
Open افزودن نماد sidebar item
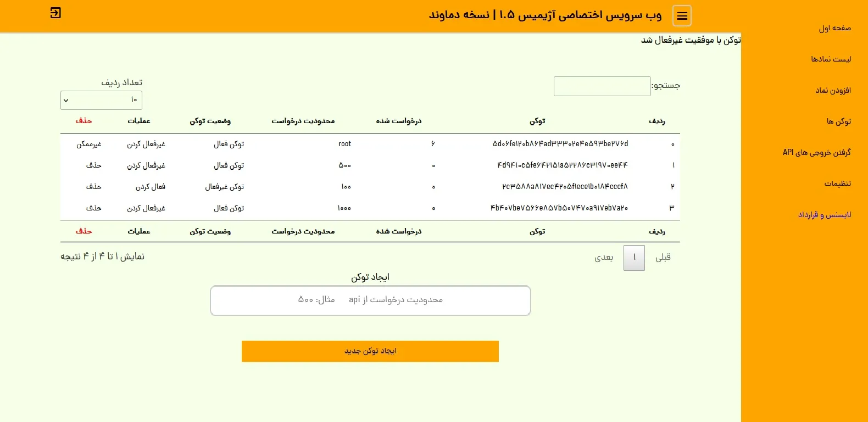coord(833,91)
